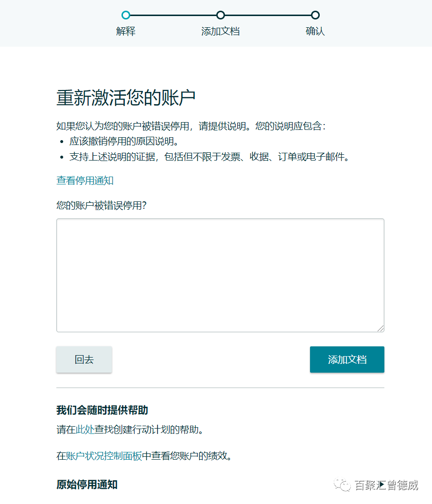Open the 此处 help link
Image resolution: width=432 pixels, height=504 pixels.
(x=85, y=430)
